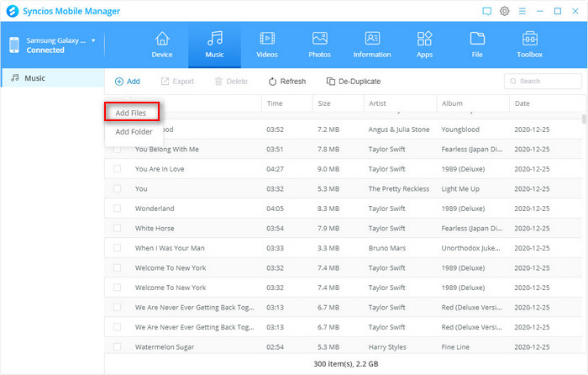Click the artist Bruno Mars
This screenshot has width=588, height=375.
coord(387,248)
